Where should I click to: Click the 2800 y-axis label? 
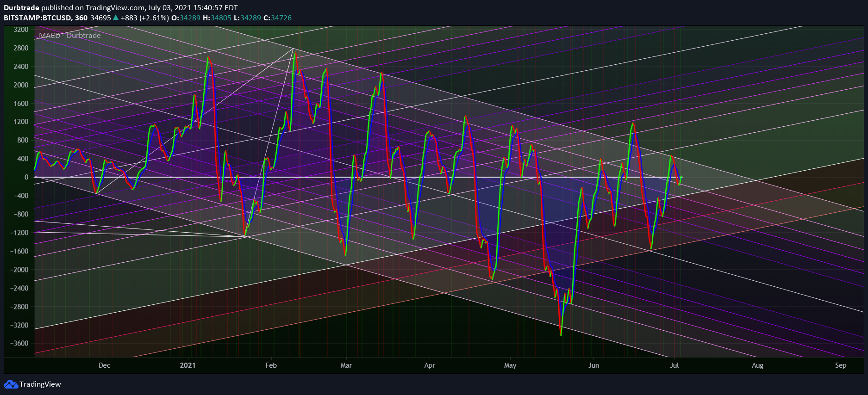pyautogui.click(x=21, y=48)
